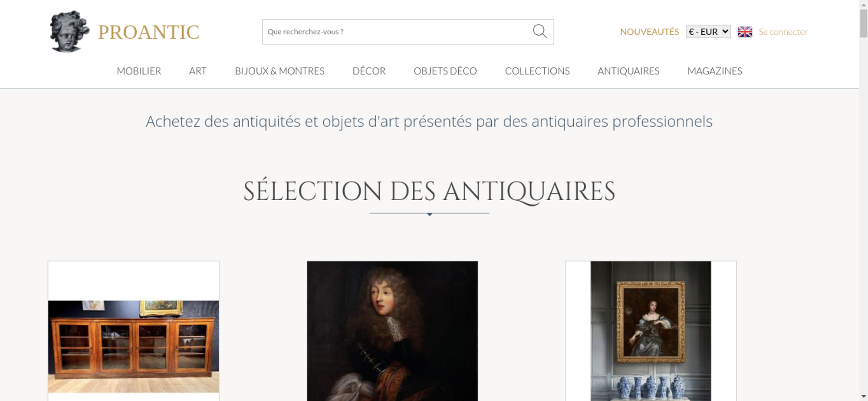
Task: Open the € - EUR currency dropdown
Action: (x=708, y=32)
